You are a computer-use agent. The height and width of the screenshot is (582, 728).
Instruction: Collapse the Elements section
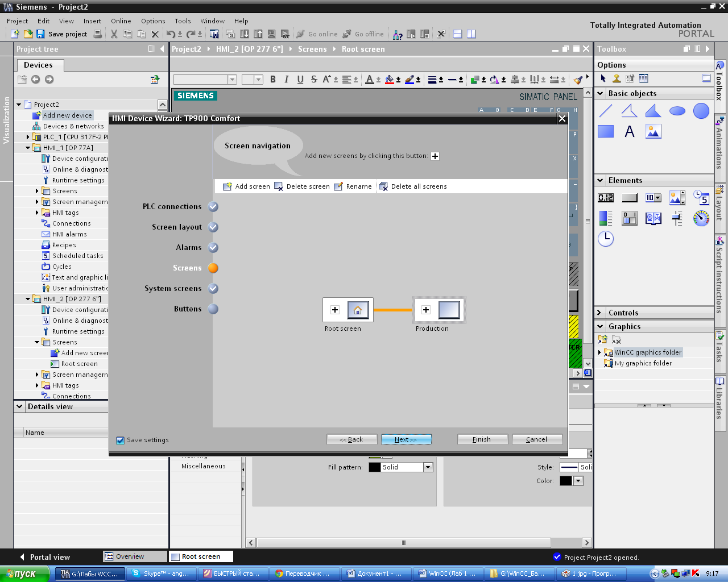(x=601, y=180)
